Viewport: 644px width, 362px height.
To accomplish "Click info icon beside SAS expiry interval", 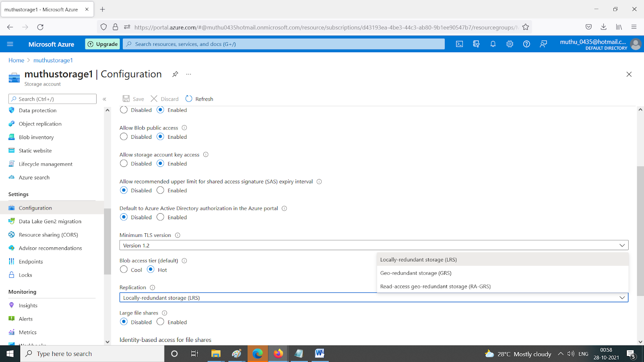I will [319, 181].
